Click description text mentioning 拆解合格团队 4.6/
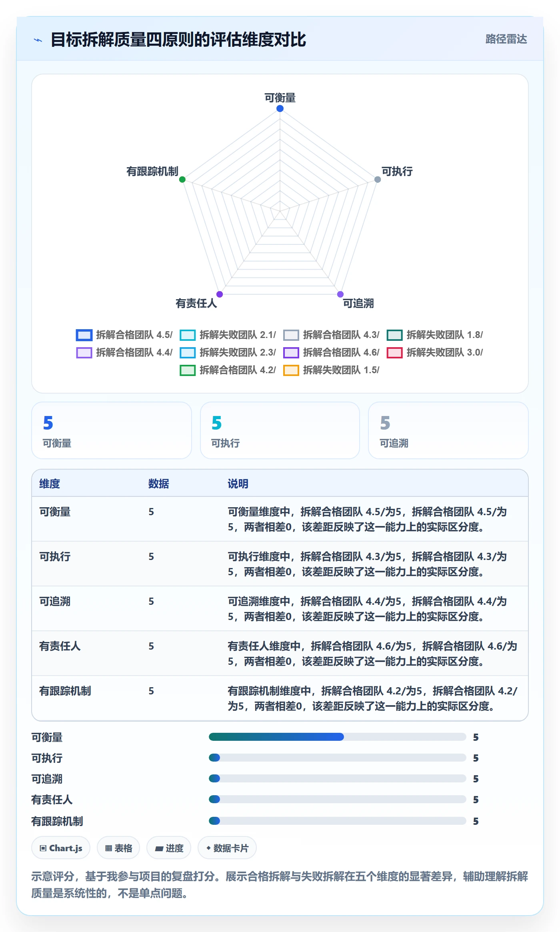560x932 pixels. coord(372,654)
